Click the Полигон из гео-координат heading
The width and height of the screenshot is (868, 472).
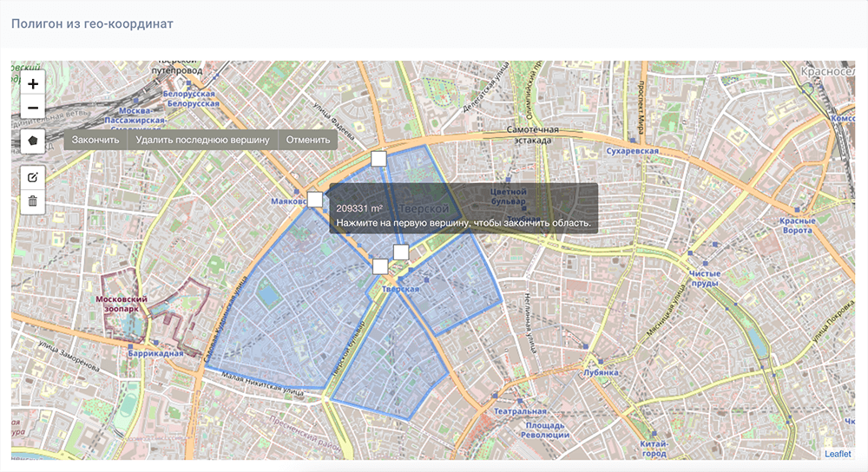click(x=92, y=23)
